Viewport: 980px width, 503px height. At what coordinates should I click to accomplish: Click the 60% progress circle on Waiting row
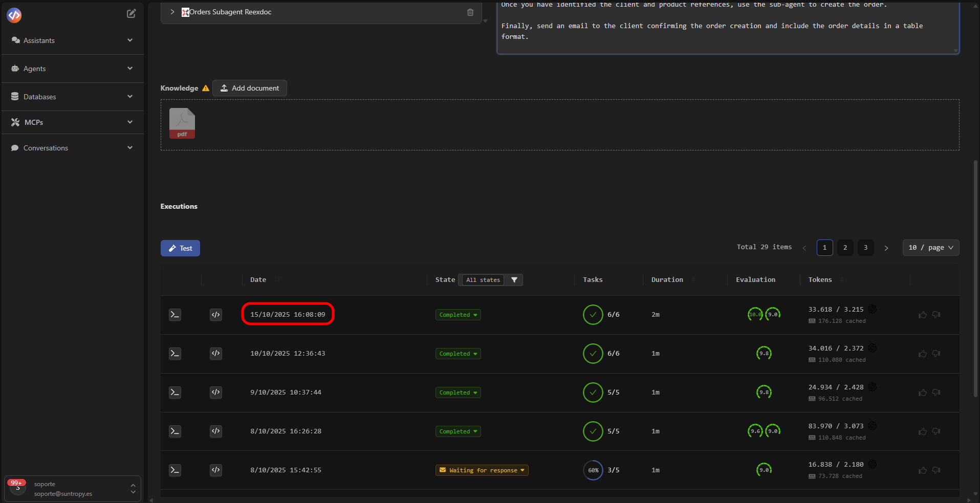593,470
